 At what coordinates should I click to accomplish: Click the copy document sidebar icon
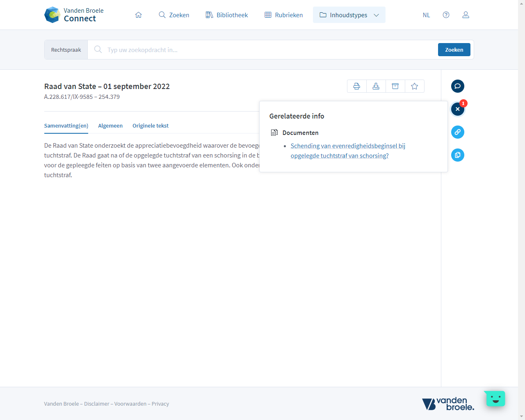pyautogui.click(x=458, y=155)
